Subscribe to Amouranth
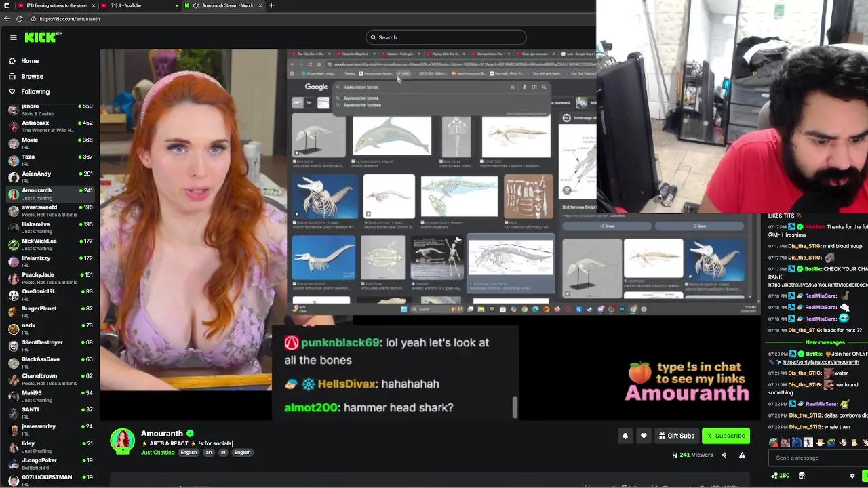This screenshot has width=868, height=488. 726,436
